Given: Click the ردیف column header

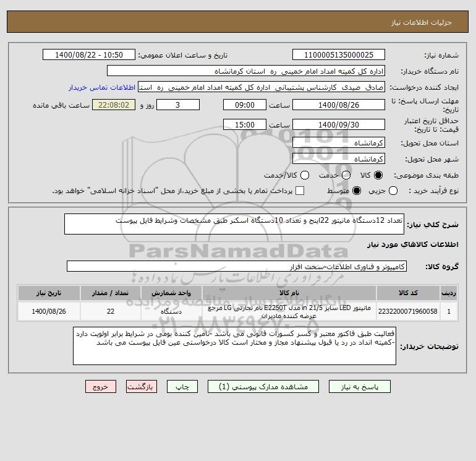Looking at the screenshot, I should click(449, 293).
